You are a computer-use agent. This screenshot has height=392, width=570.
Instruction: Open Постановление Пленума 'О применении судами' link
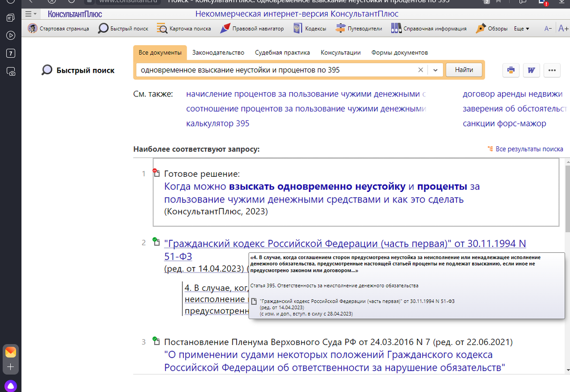334,361
